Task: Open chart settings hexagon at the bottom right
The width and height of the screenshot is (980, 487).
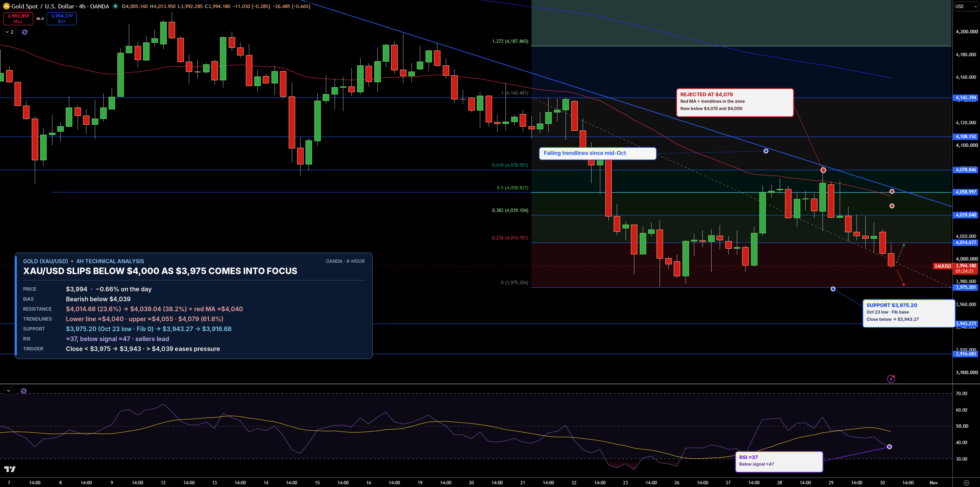Action: coord(966,483)
